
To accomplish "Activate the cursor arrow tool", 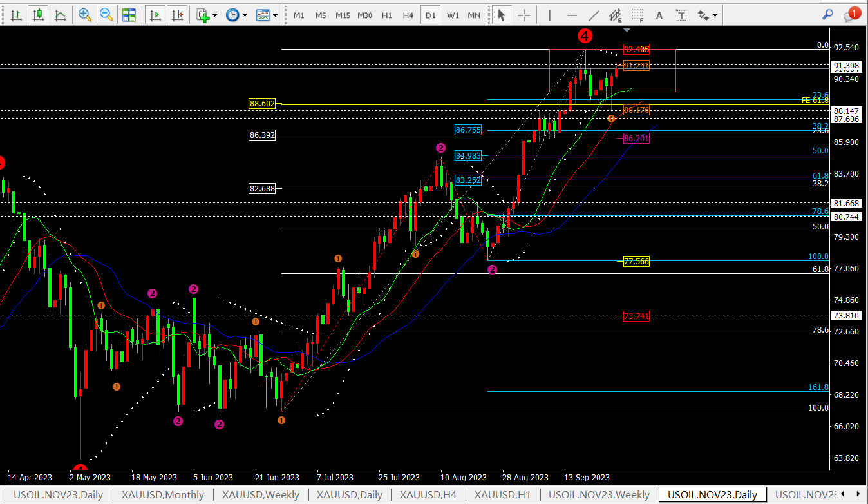I will click(x=502, y=15).
